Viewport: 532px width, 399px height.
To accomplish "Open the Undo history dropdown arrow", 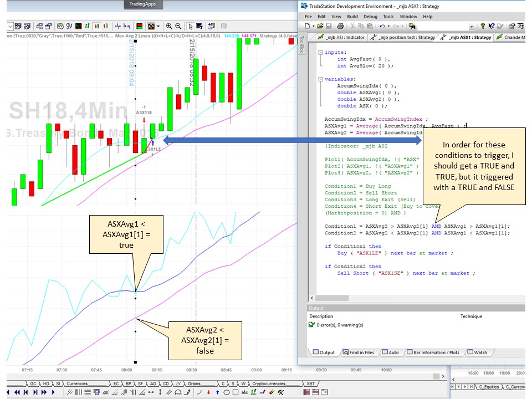I will (388, 26).
